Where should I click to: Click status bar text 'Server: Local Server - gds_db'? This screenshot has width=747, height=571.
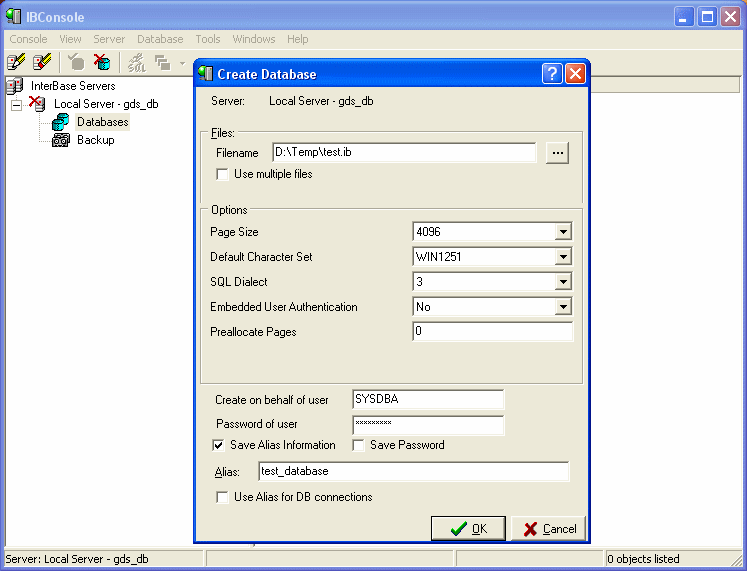(77, 559)
